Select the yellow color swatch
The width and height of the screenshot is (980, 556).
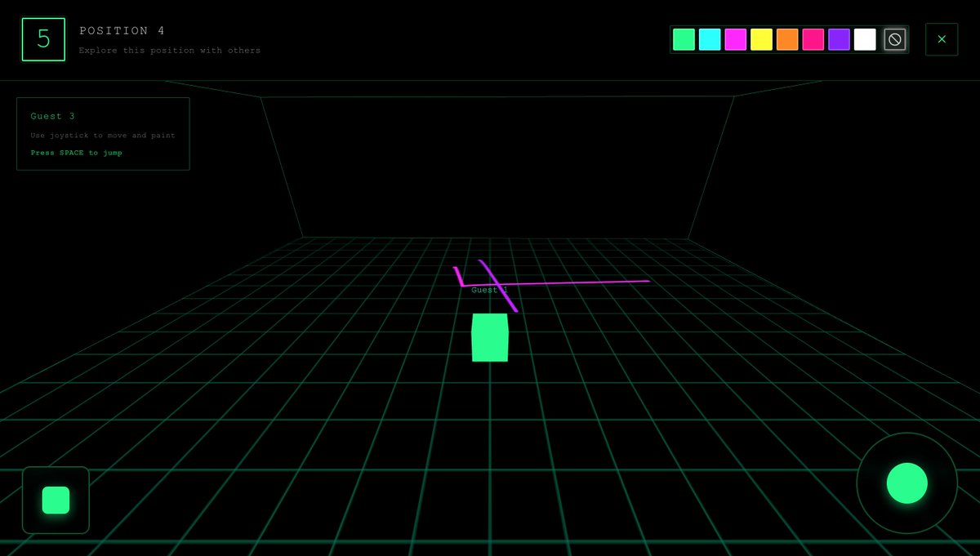761,39
